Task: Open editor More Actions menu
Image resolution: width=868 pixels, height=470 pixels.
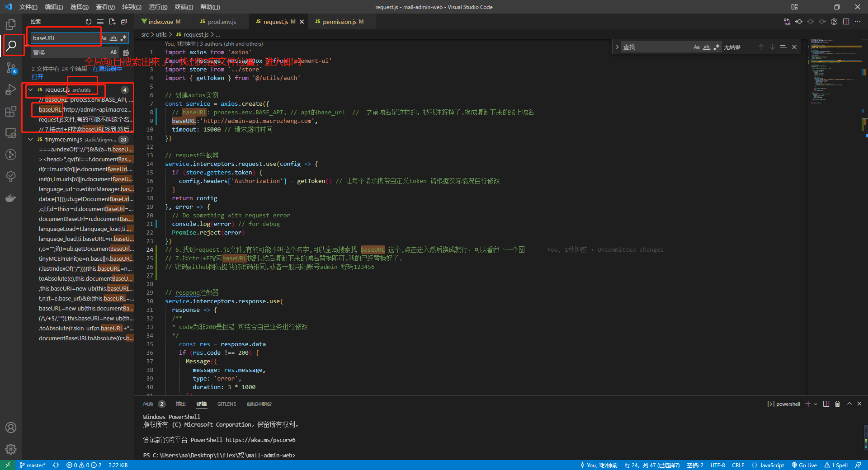Action: (858, 22)
